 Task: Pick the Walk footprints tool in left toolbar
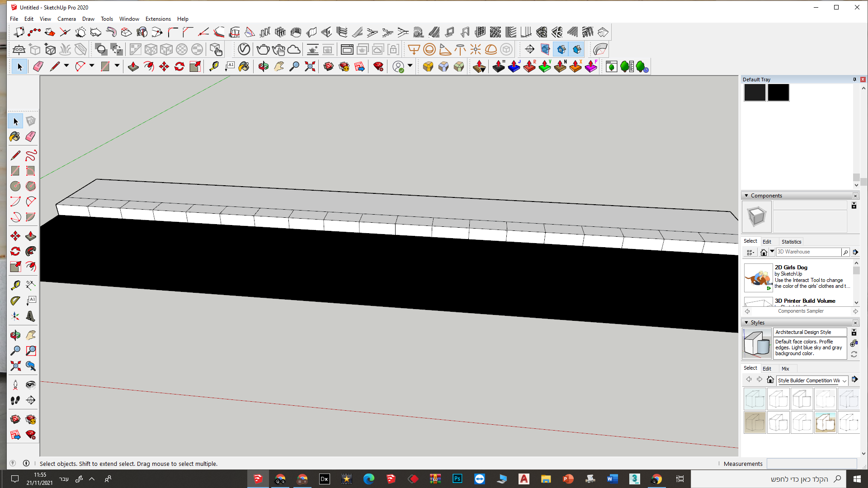click(x=15, y=400)
